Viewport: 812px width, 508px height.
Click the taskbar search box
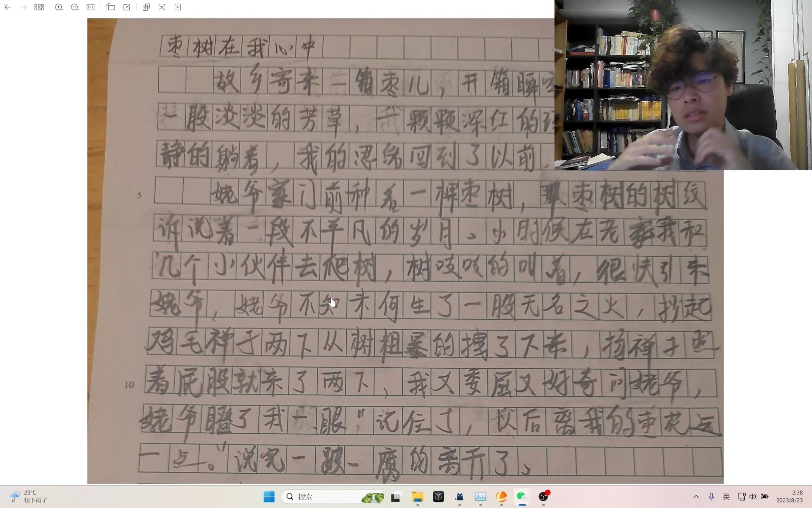click(334, 497)
